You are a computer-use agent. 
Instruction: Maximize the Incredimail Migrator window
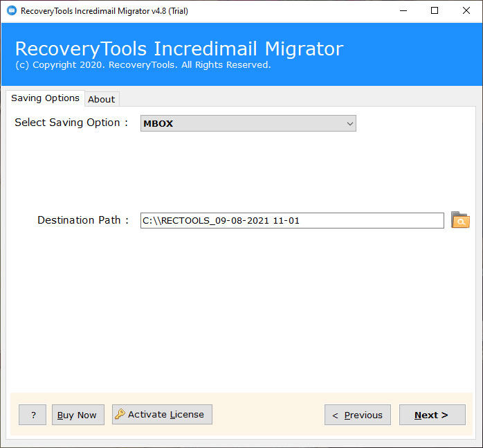(435, 11)
